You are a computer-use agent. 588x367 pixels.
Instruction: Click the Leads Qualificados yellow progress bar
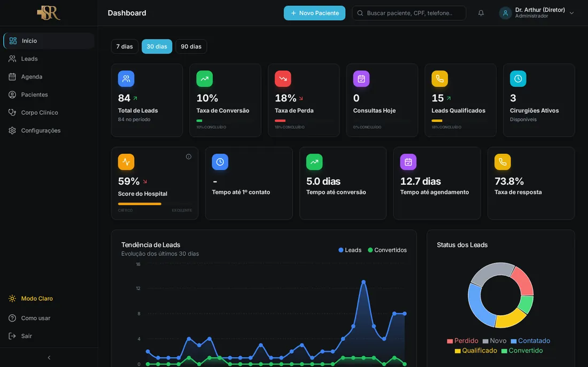point(437,121)
